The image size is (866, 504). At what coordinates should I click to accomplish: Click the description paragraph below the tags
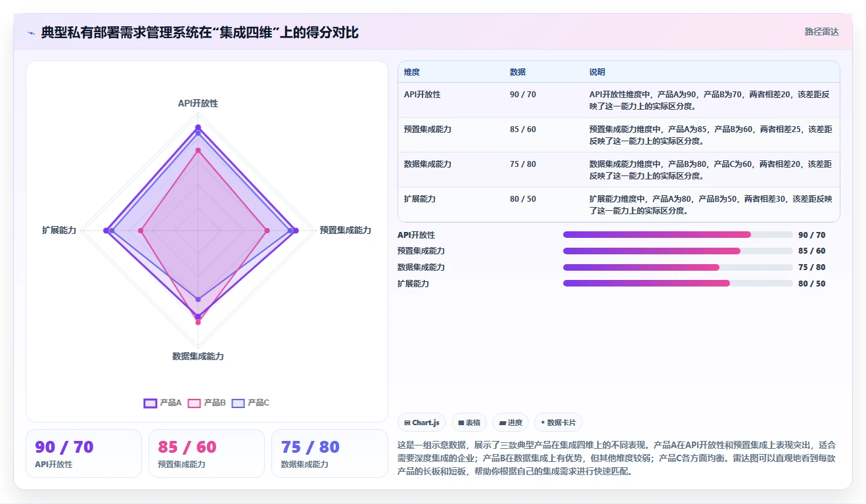(616, 458)
